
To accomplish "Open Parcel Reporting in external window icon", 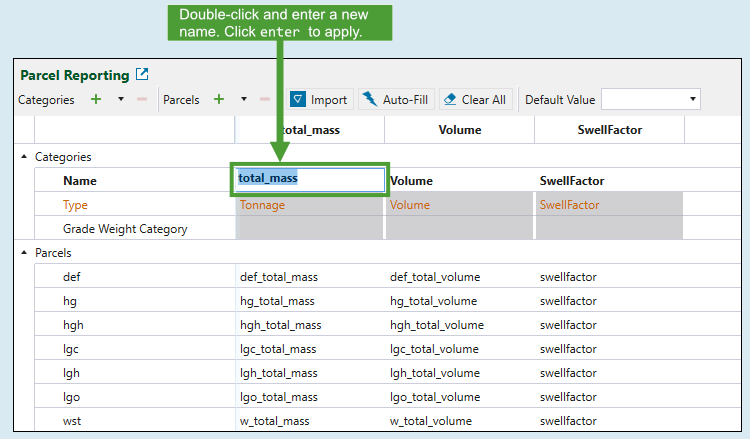I will point(142,74).
